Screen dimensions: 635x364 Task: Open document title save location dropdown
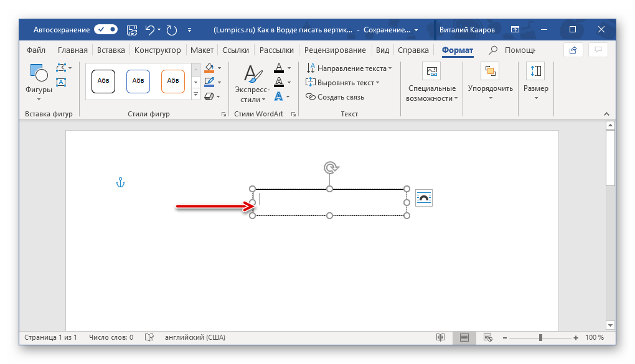[x=416, y=30]
